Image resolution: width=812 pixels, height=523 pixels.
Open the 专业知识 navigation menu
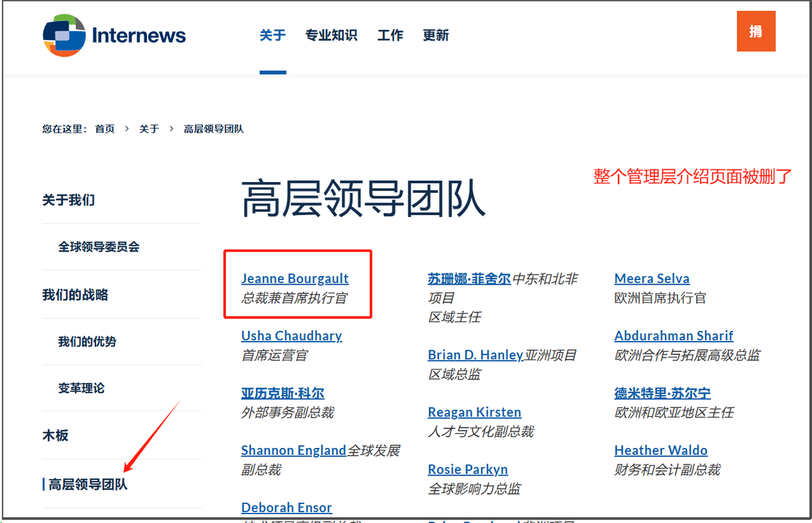(331, 35)
